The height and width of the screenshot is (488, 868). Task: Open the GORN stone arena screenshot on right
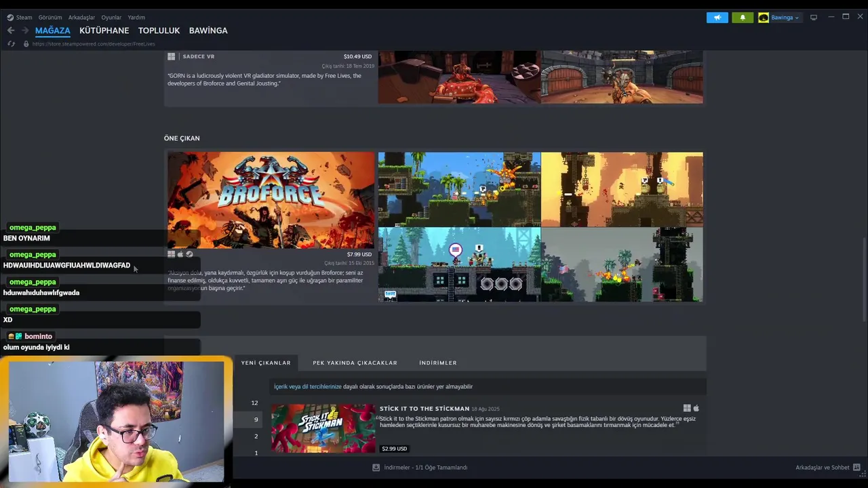[x=622, y=77]
